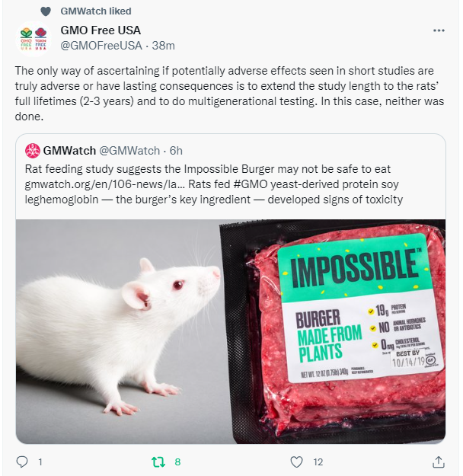The height and width of the screenshot is (476, 463).
Task: Open the GMO Free USA display name
Action: pos(101,30)
